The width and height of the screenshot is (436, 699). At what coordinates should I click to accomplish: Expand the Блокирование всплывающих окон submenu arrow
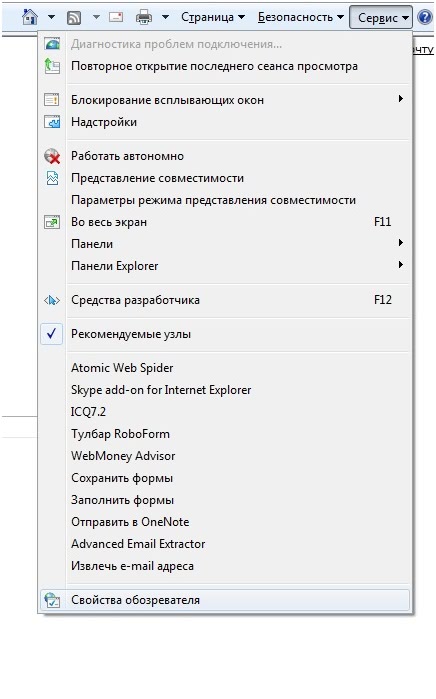coord(400,99)
